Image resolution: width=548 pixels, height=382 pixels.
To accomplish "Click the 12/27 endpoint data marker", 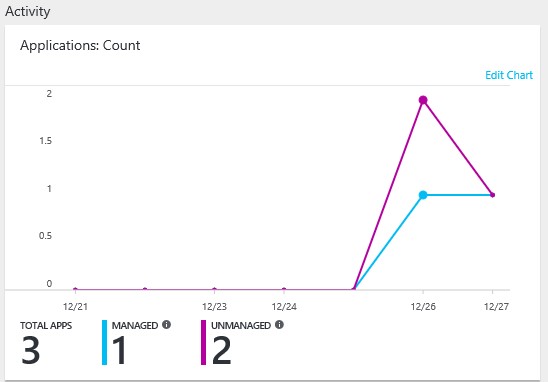I will [x=492, y=195].
